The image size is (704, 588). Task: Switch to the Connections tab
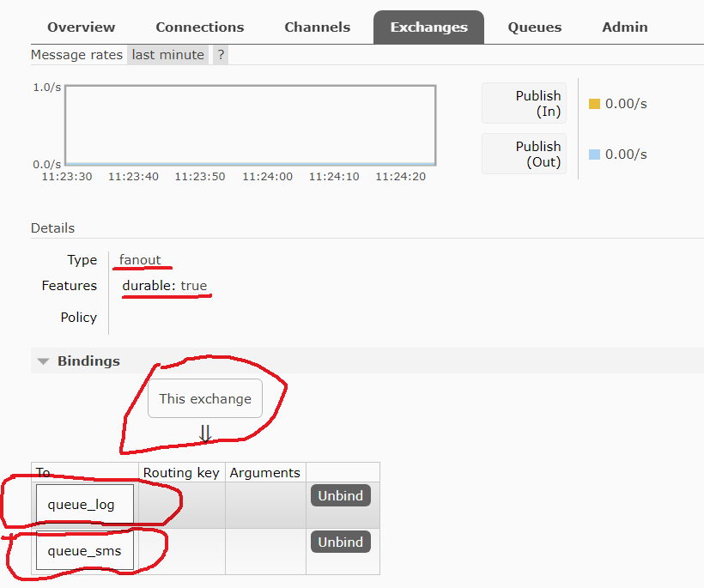(200, 27)
